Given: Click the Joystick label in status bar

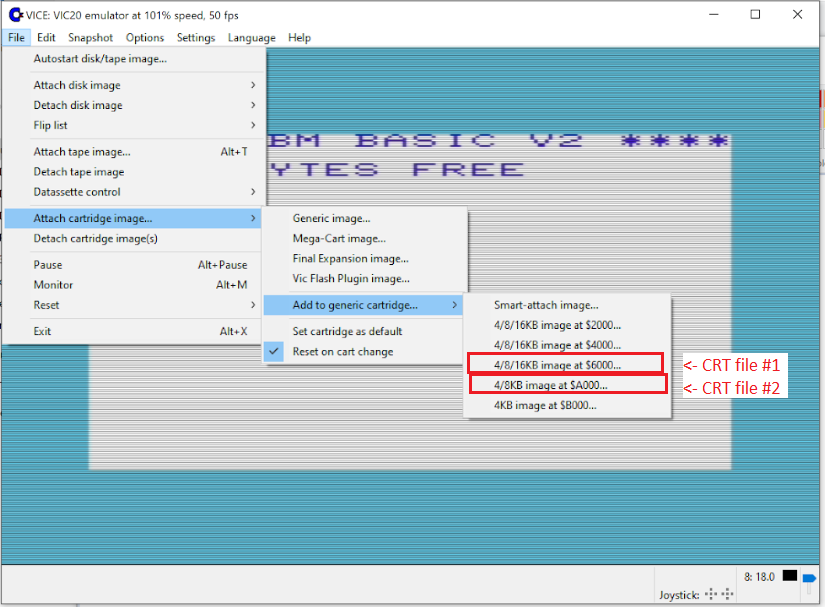Looking at the screenshot, I should 679,595.
